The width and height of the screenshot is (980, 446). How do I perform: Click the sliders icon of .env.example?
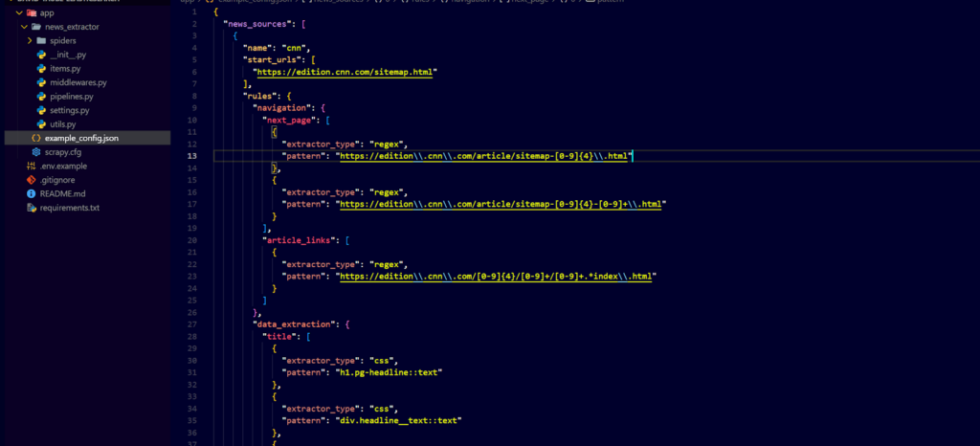[x=31, y=166]
